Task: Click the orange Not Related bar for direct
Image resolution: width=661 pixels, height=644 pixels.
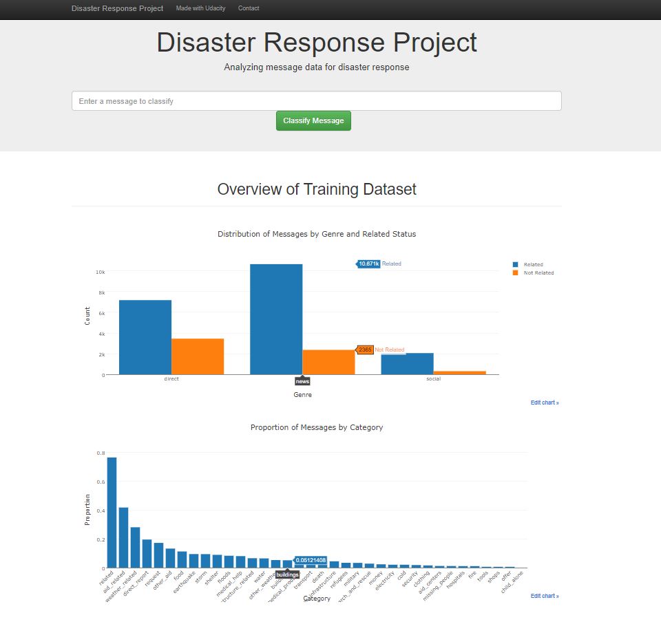Action: (x=198, y=357)
